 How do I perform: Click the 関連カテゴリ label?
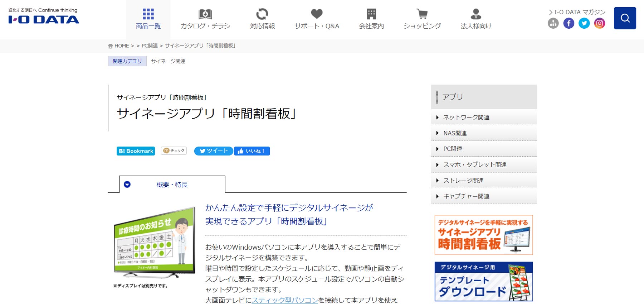coord(127,61)
